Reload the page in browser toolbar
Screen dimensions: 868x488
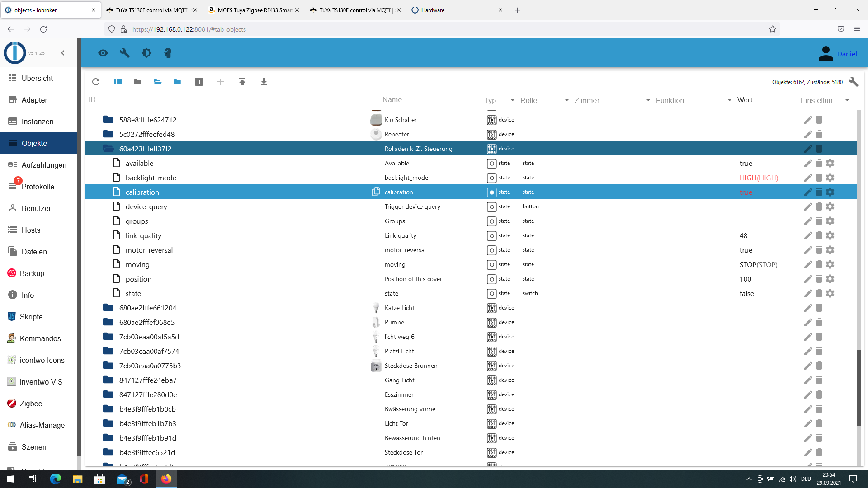pyautogui.click(x=43, y=29)
